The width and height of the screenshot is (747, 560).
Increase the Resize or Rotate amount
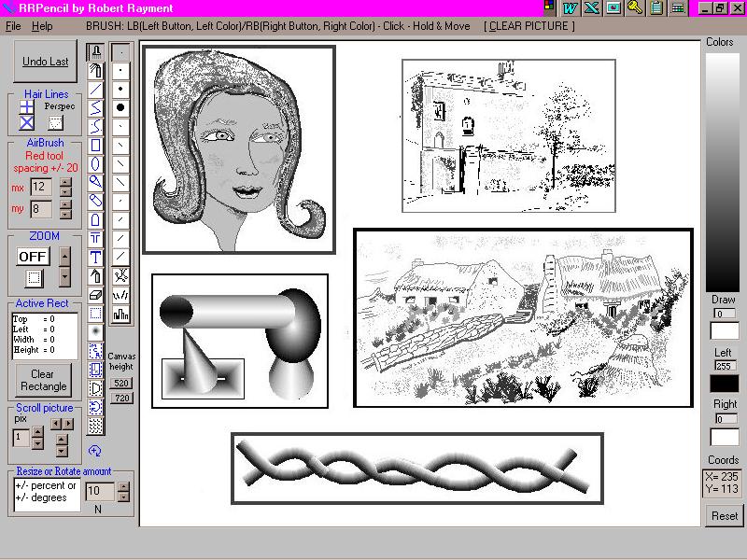[x=123, y=486]
